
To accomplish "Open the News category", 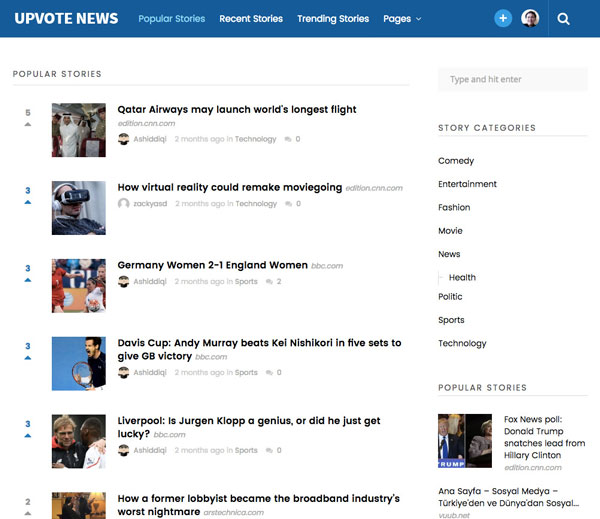I will click(x=449, y=254).
